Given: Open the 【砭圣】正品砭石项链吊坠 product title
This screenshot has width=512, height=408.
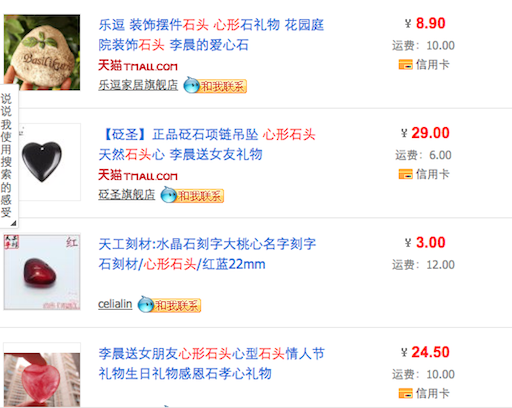Looking at the screenshot, I should [x=207, y=145].
